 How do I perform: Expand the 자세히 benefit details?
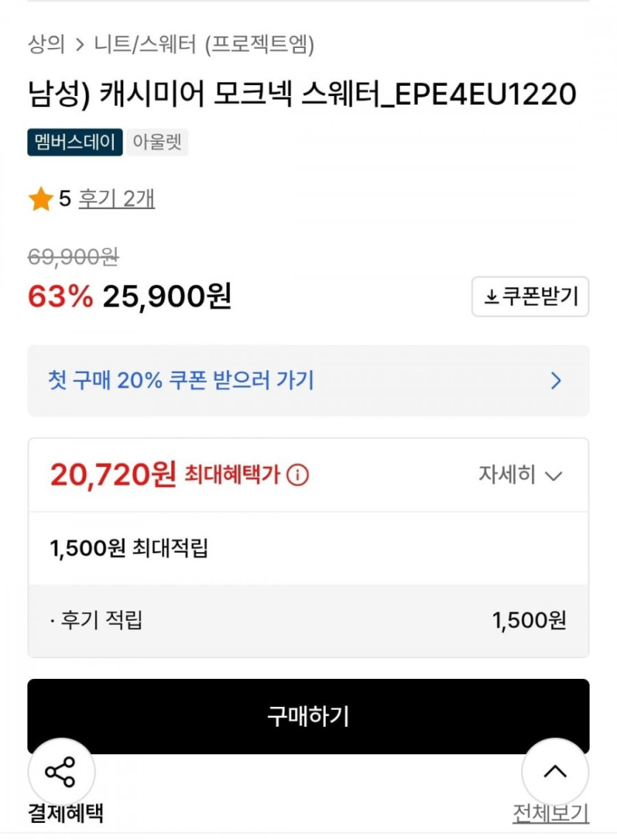pos(520,475)
